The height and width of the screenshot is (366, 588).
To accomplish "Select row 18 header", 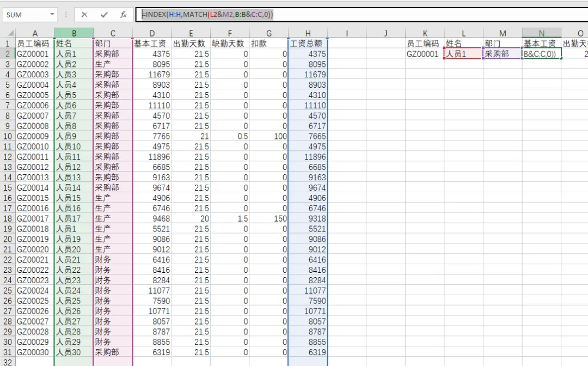I will click(x=8, y=218).
